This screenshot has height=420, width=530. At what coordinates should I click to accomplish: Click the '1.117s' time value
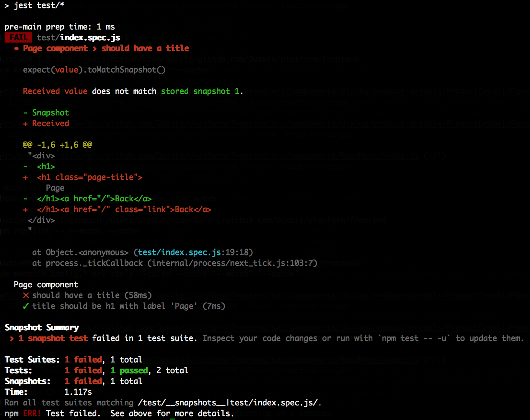tap(78, 392)
